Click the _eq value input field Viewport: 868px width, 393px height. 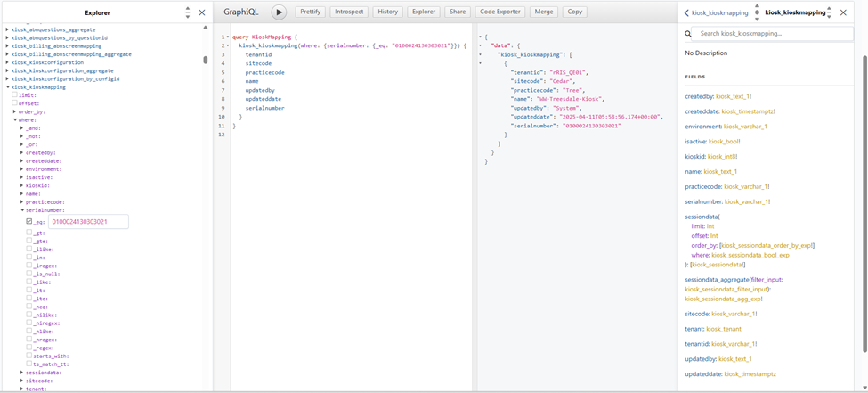pyautogui.click(x=88, y=222)
